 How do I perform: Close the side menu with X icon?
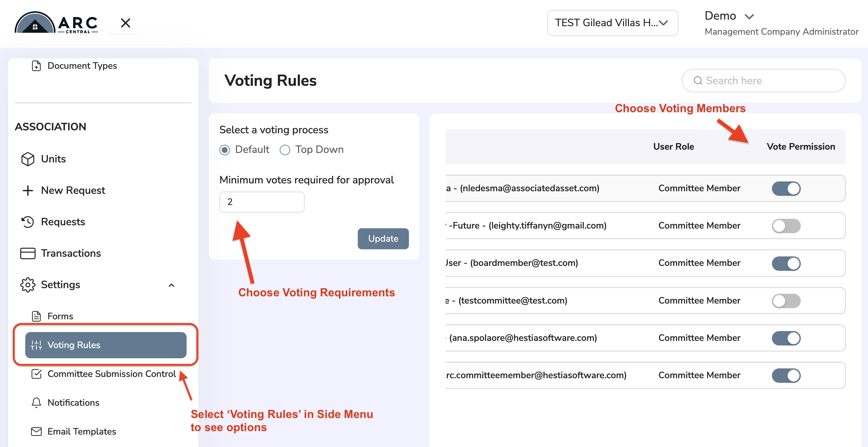[x=125, y=23]
